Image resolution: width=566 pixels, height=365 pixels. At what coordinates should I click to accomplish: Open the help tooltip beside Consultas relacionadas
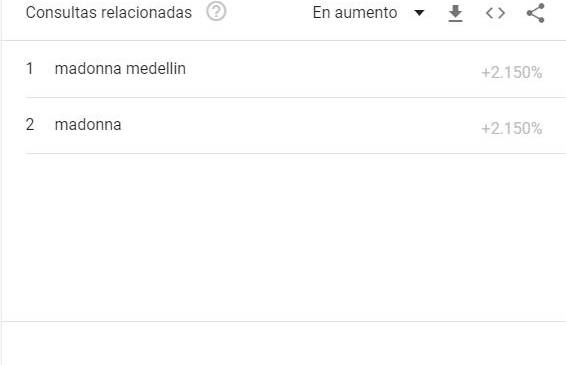click(x=216, y=12)
